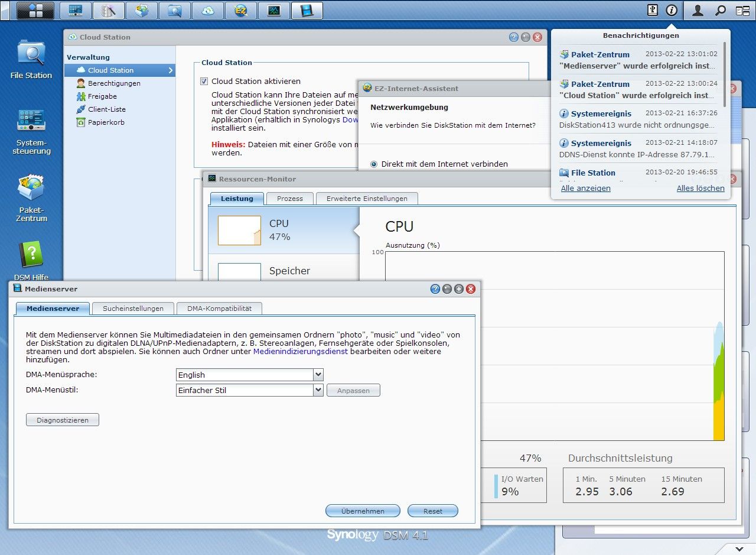Open the DSM Hilfe desktop icon
The height and width of the screenshot is (555, 756).
[x=31, y=261]
